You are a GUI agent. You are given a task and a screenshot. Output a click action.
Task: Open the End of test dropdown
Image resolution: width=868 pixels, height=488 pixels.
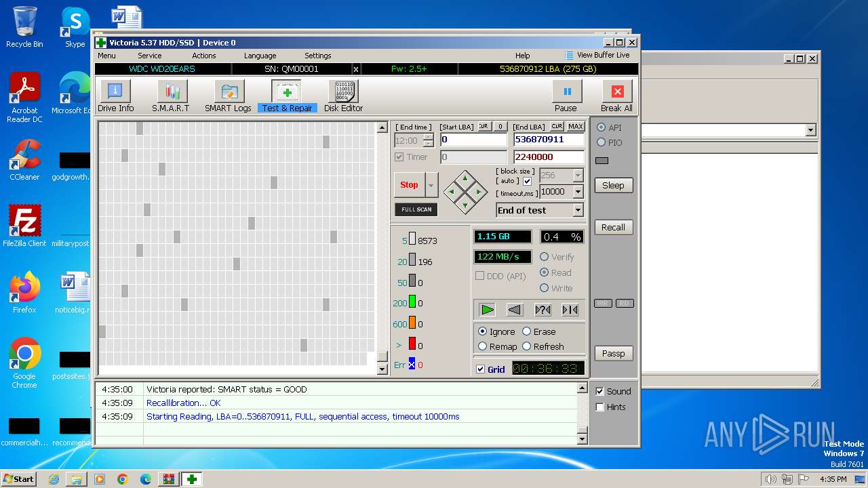pos(578,210)
